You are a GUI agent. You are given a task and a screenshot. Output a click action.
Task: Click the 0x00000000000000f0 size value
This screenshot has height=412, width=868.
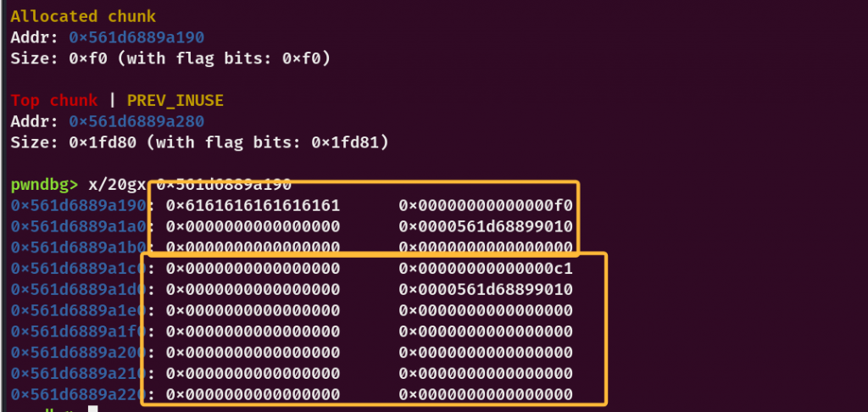(x=486, y=206)
